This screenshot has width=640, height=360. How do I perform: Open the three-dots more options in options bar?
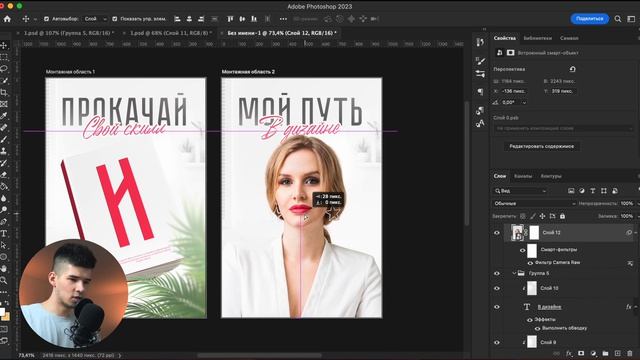[x=283, y=19]
